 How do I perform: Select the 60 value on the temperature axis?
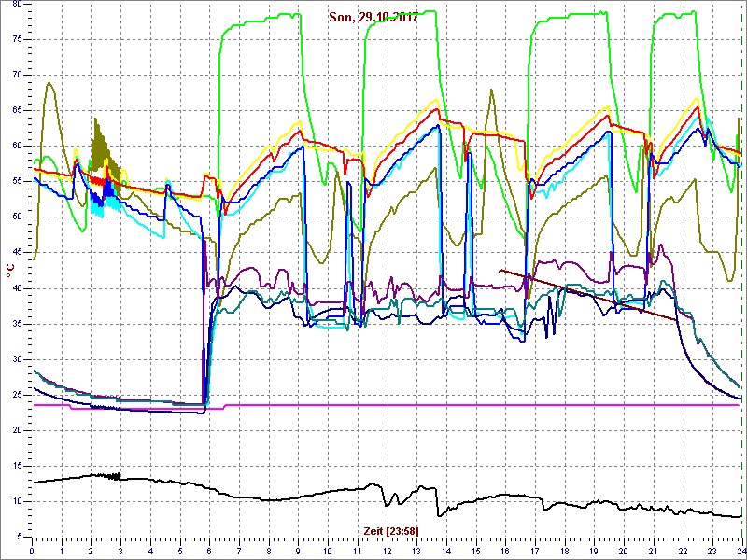pos(18,147)
